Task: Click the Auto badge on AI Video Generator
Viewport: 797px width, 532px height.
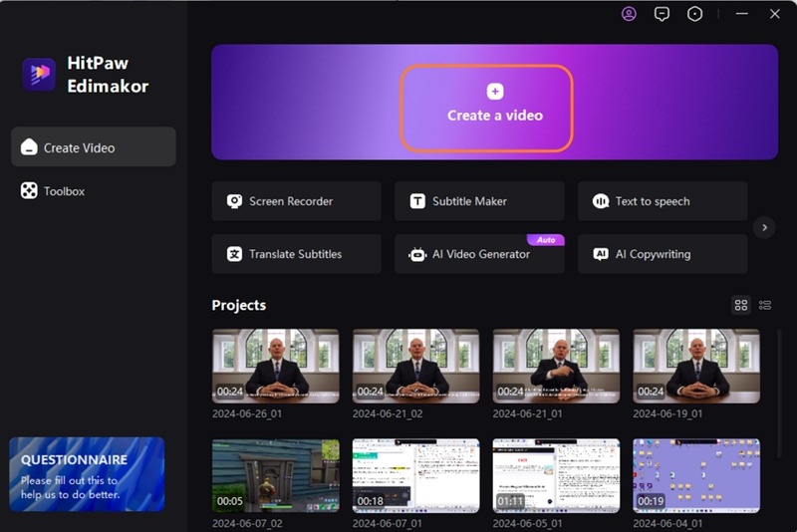Action: point(545,240)
